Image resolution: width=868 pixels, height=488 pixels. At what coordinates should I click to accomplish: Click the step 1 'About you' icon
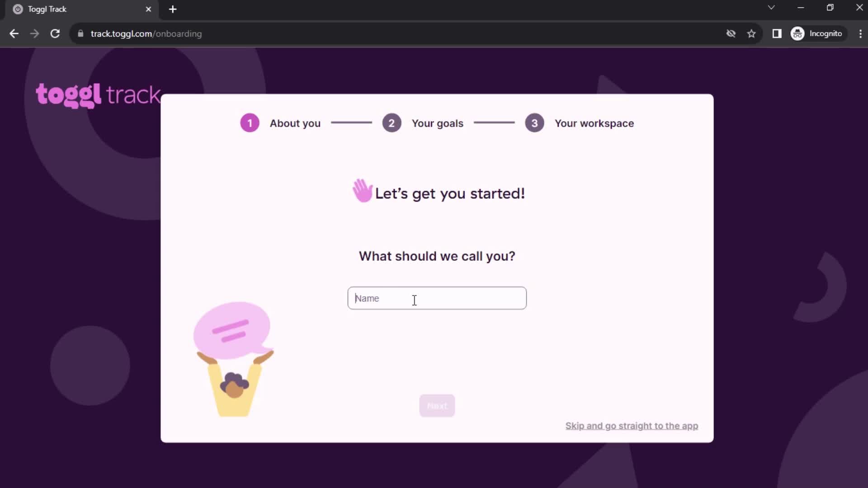pos(249,123)
